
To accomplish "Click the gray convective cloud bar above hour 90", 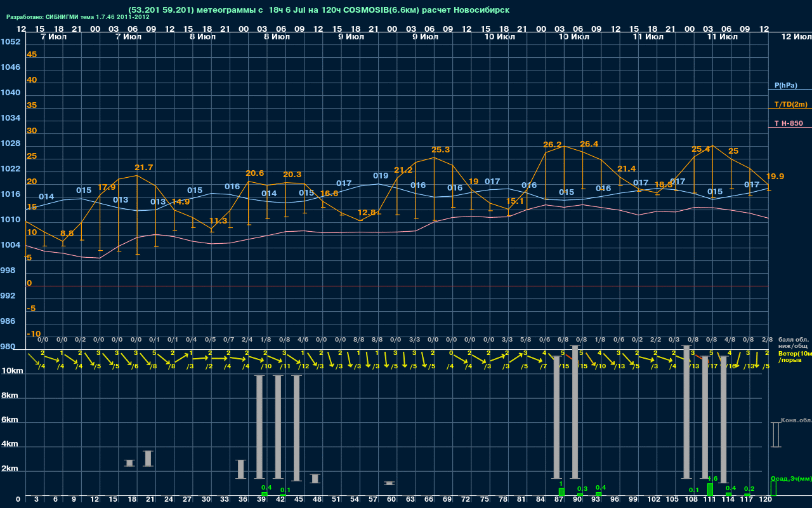I will coord(575,411).
